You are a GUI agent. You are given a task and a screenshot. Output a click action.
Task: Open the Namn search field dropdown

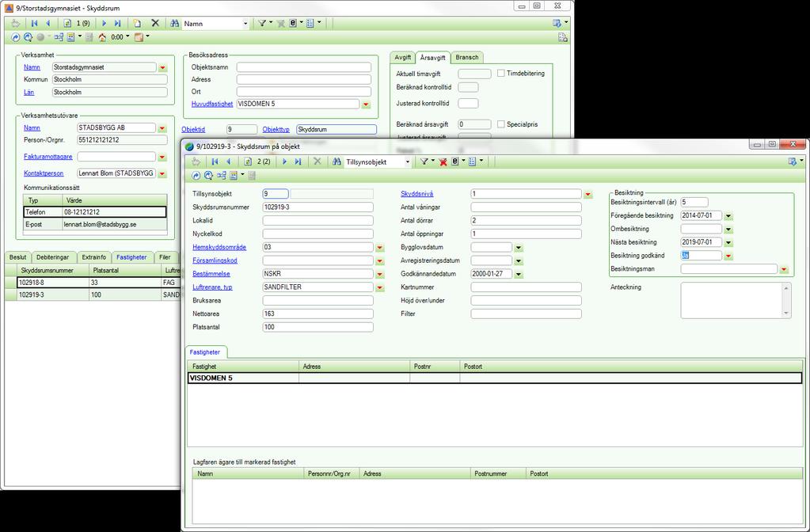[x=245, y=24]
